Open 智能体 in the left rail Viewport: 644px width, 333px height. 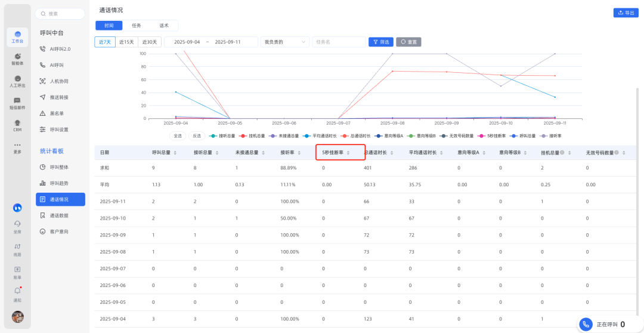17,58
